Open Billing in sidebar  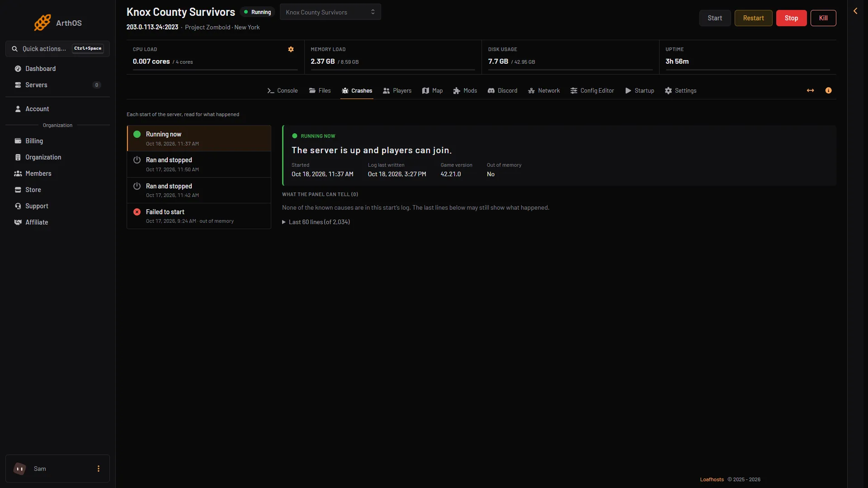pos(57,141)
